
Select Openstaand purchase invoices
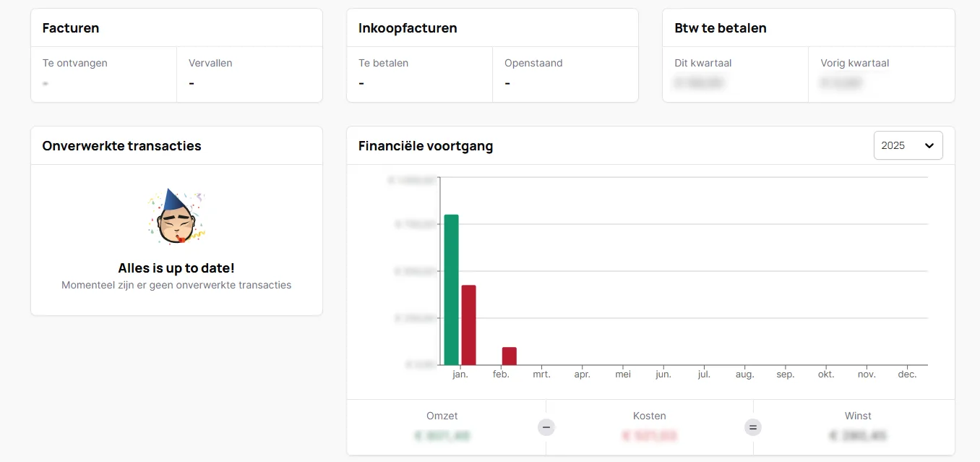coord(533,63)
